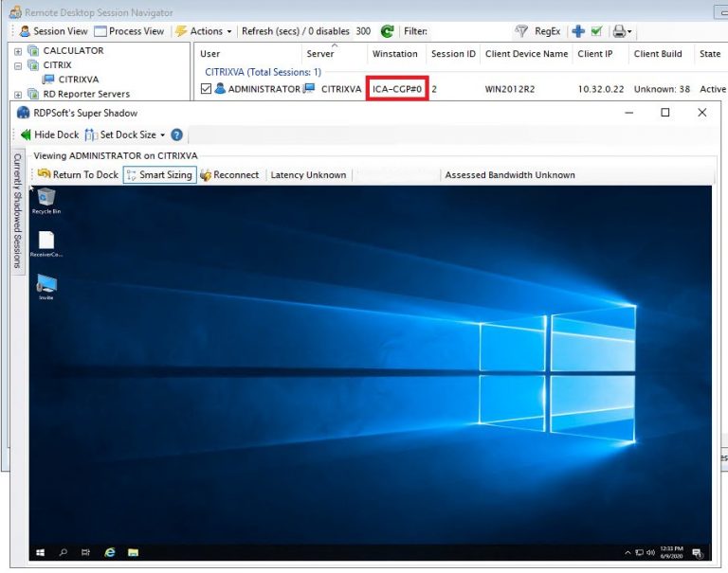Sort by Session ID column
This screenshot has width=728, height=573.
(x=453, y=54)
